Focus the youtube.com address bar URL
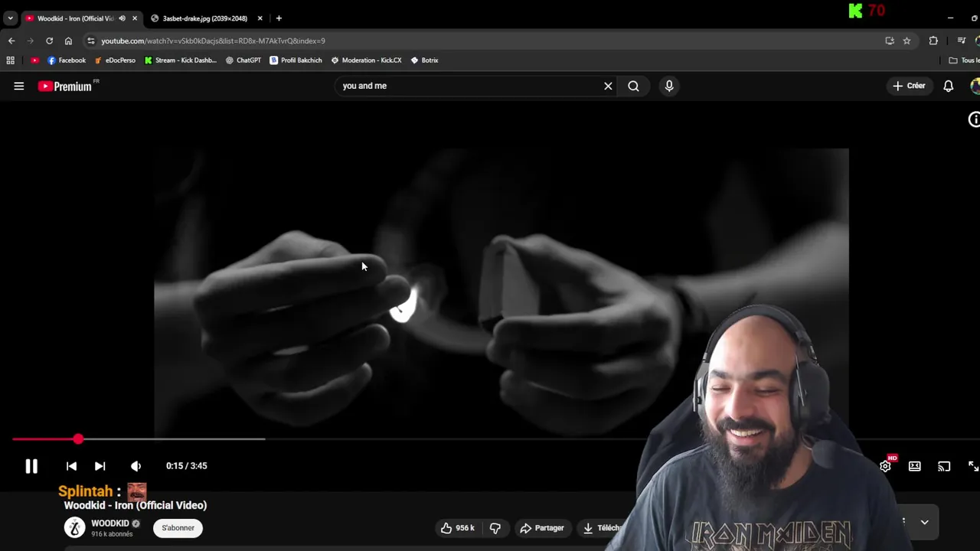Viewport: 980px width, 551px height. 213,41
